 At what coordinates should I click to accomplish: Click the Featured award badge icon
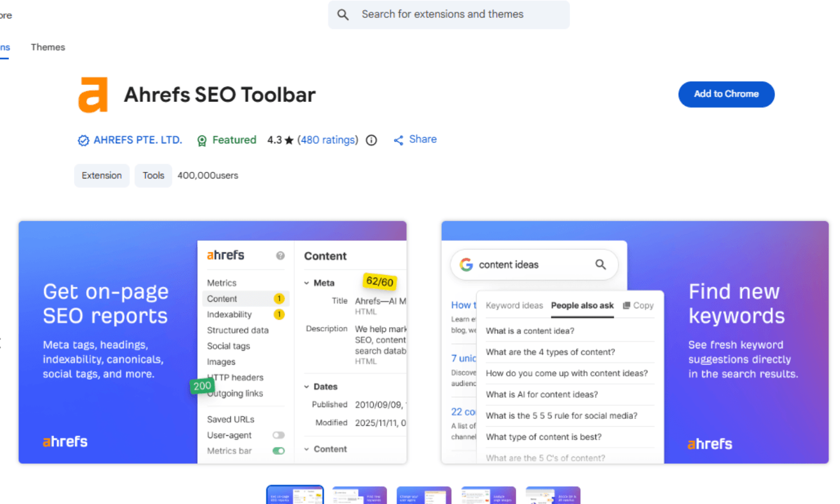pyautogui.click(x=202, y=141)
